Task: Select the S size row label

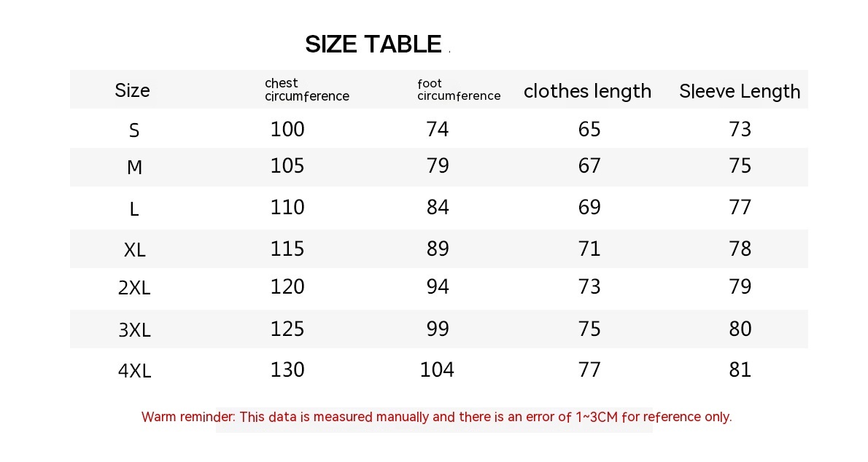Action: click(x=134, y=130)
